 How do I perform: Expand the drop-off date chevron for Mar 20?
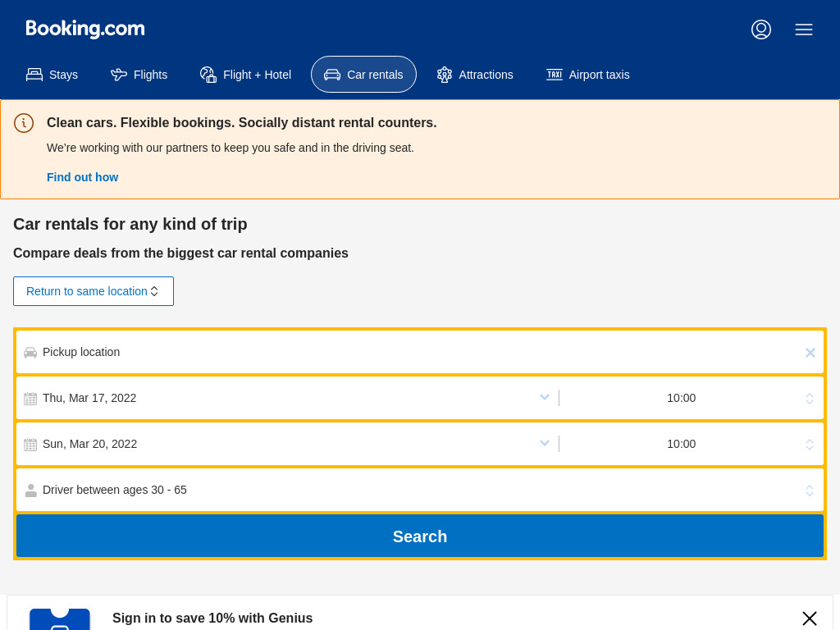(x=545, y=444)
